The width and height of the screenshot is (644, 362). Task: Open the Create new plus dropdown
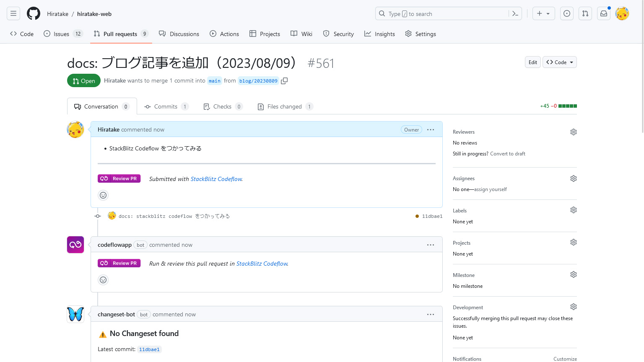[x=543, y=13]
